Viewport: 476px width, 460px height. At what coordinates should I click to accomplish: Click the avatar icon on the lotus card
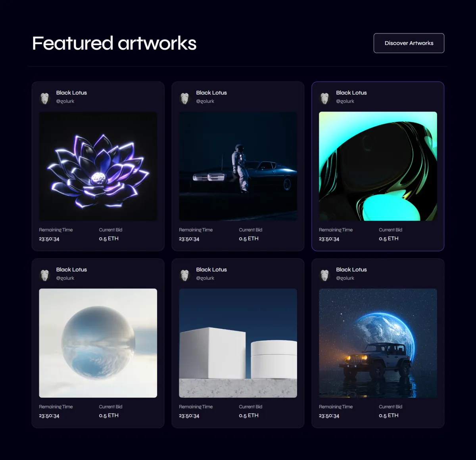[45, 98]
